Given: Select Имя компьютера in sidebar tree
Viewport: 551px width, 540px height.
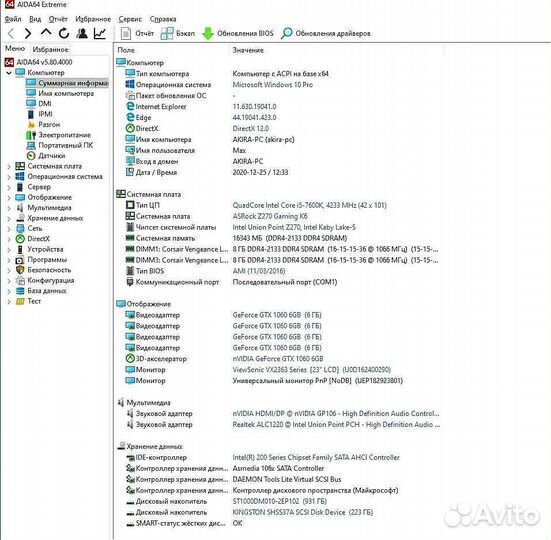Looking at the screenshot, I should coord(60,93).
